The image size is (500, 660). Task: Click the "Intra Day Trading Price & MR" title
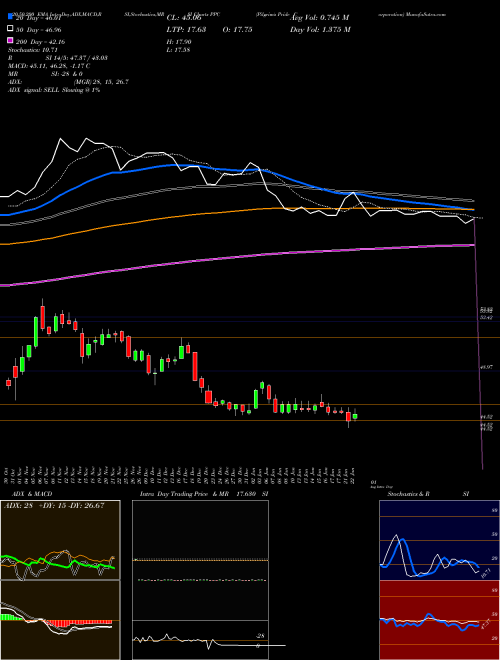[184, 494]
